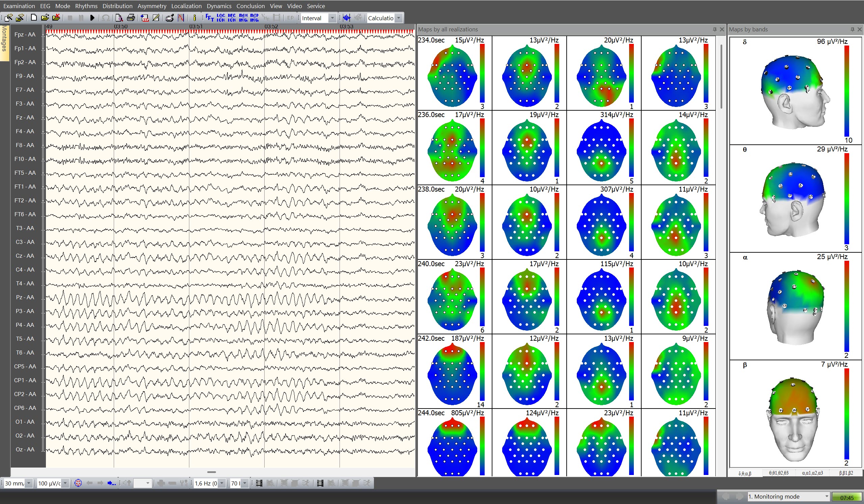Switch to the θ,θ1,θ2,θ3 bands tab
864x504 pixels.
click(x=778, y=473)
